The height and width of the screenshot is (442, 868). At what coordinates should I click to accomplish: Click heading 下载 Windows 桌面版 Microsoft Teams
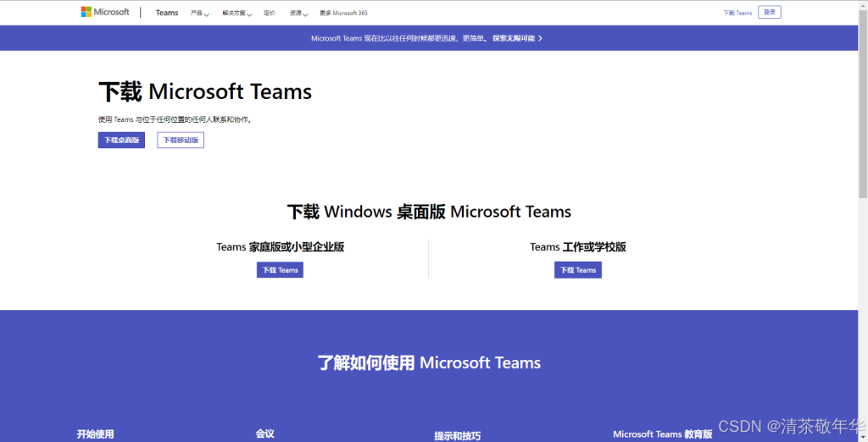pos(429,212)
